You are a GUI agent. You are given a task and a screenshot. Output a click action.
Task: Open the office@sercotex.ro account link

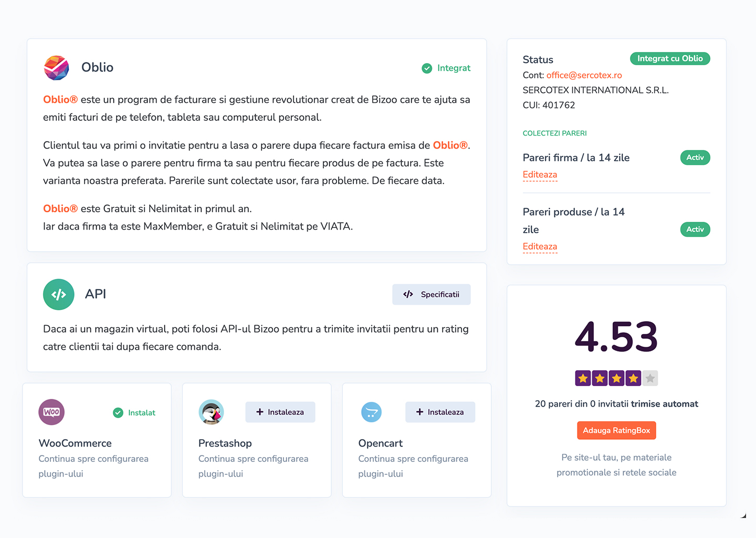pos(584,75)
